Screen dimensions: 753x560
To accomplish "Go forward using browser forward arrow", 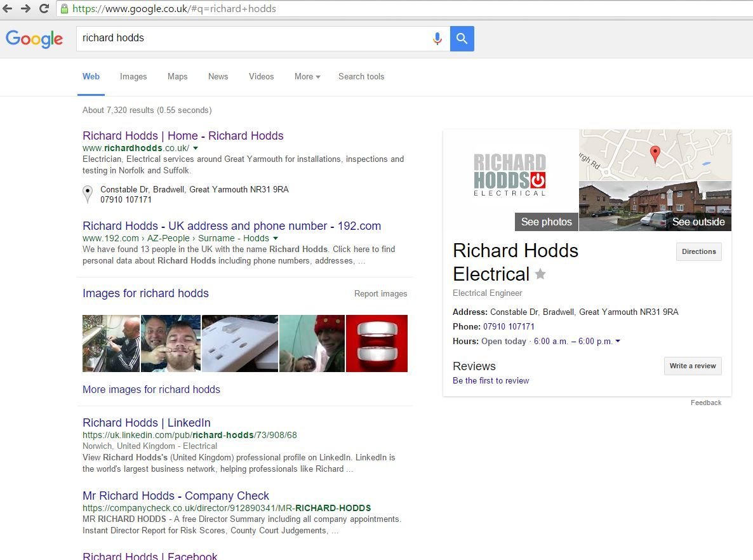I will point(26,8).
